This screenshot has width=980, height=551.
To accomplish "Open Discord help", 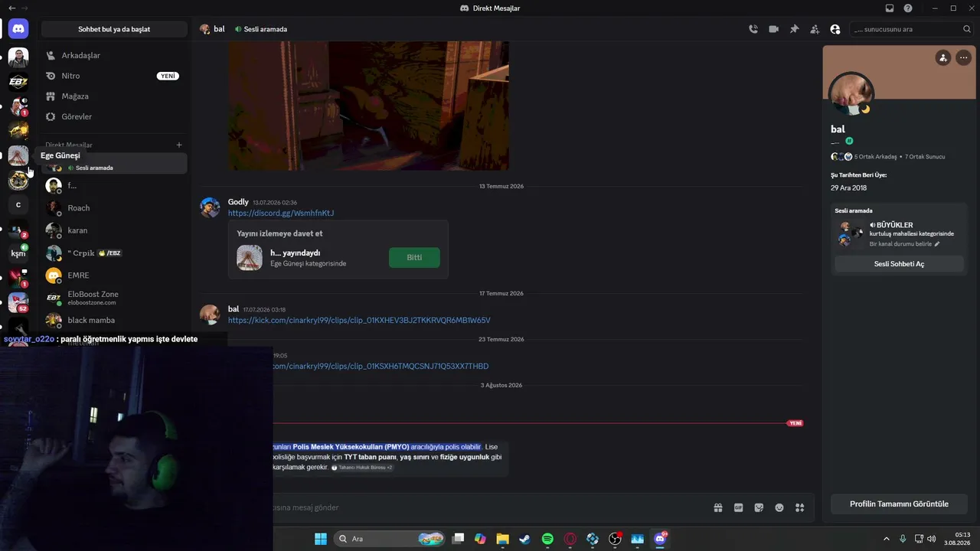I will pos(908,8).
